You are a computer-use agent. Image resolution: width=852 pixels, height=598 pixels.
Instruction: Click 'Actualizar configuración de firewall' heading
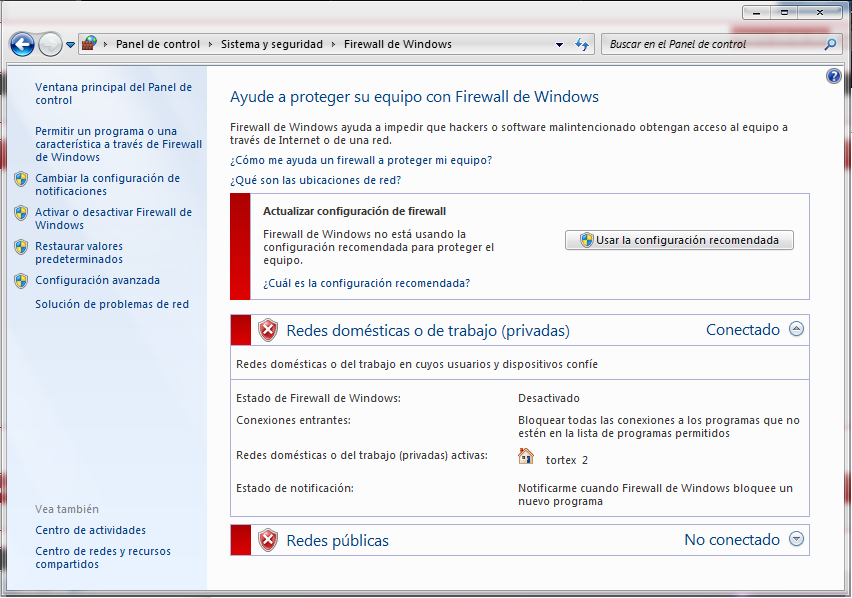[354, 211]
